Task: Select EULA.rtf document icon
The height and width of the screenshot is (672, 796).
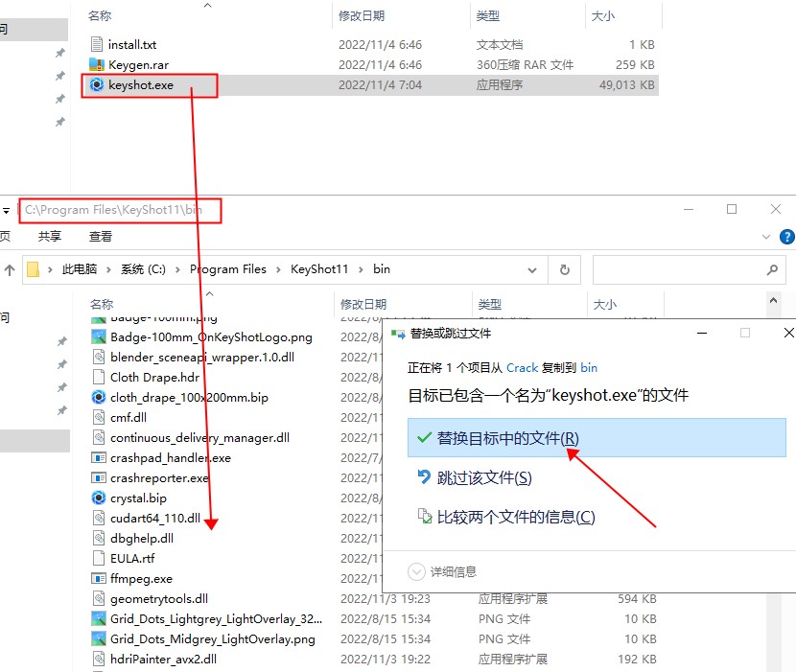Action: point(98,558)
